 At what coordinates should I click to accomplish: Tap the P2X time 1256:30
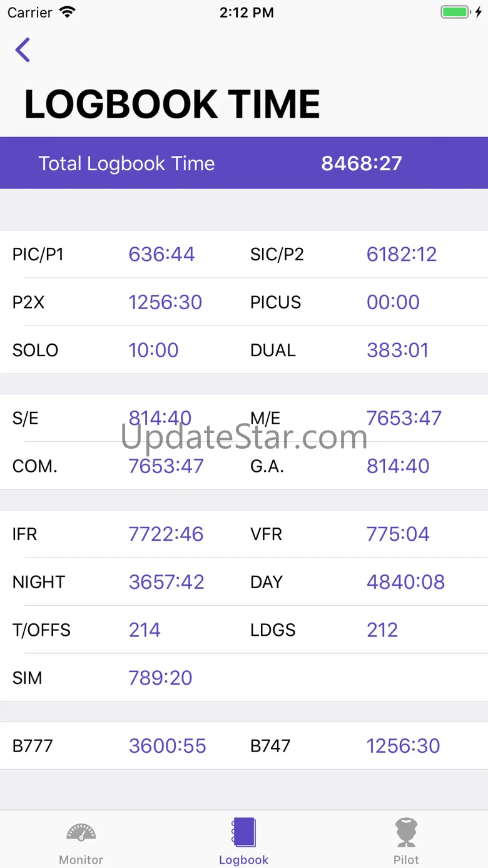(165, 302)
